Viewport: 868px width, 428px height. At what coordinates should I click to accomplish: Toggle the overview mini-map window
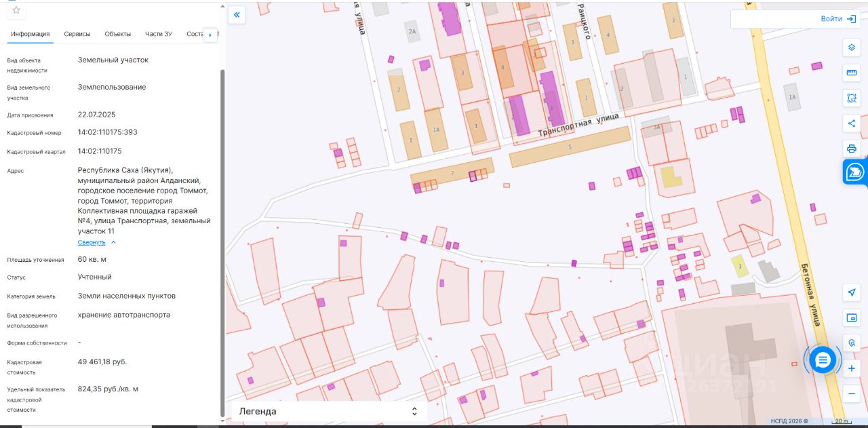click(852, 317)
